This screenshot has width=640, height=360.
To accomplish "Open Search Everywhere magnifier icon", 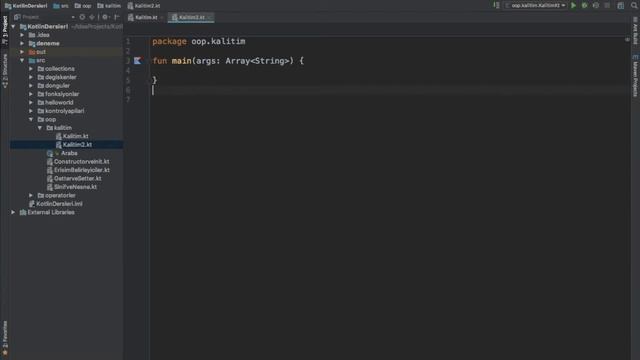I will tap(634, 6).
